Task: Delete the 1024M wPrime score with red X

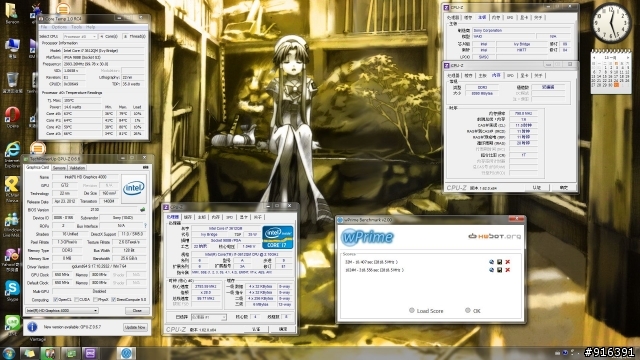Action: 507,270
